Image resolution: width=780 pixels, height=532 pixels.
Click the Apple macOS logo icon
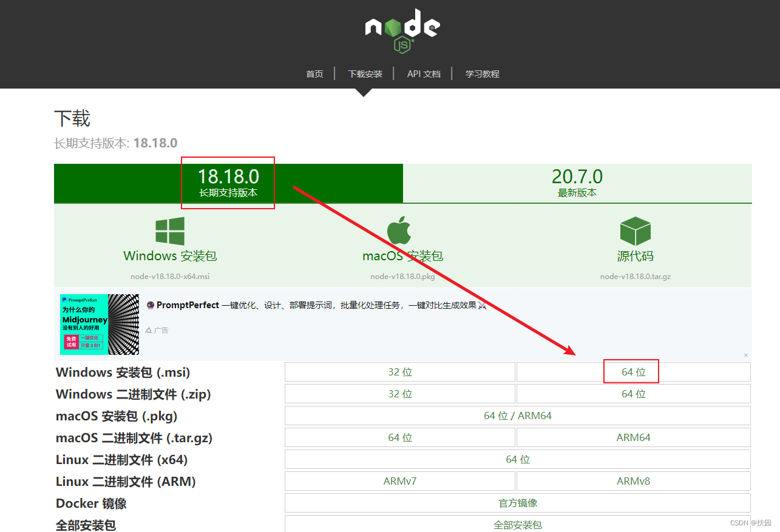click(x=399, y=231)
